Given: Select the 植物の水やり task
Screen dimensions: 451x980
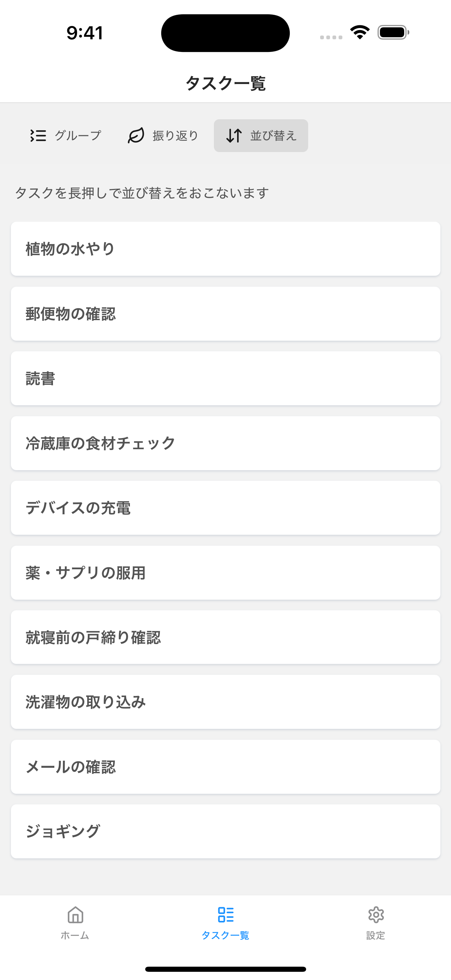Looking at the screenshot, I should 225,249.
